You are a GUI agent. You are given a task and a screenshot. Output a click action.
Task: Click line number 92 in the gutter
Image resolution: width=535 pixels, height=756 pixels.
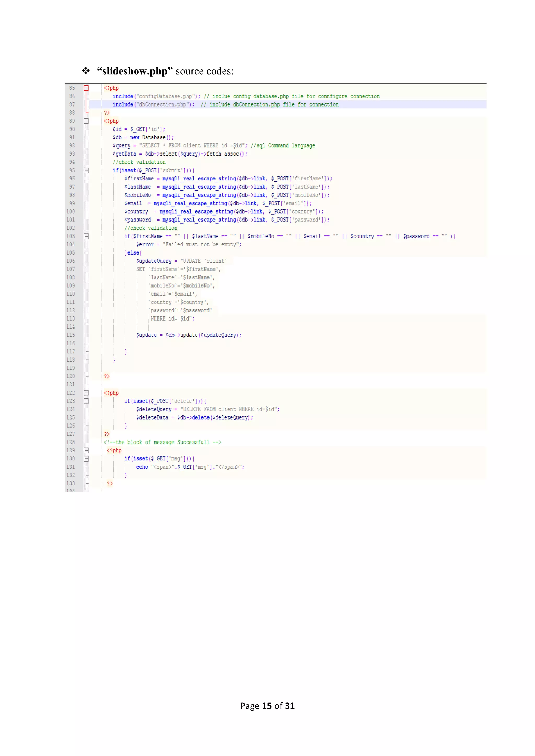72,146
